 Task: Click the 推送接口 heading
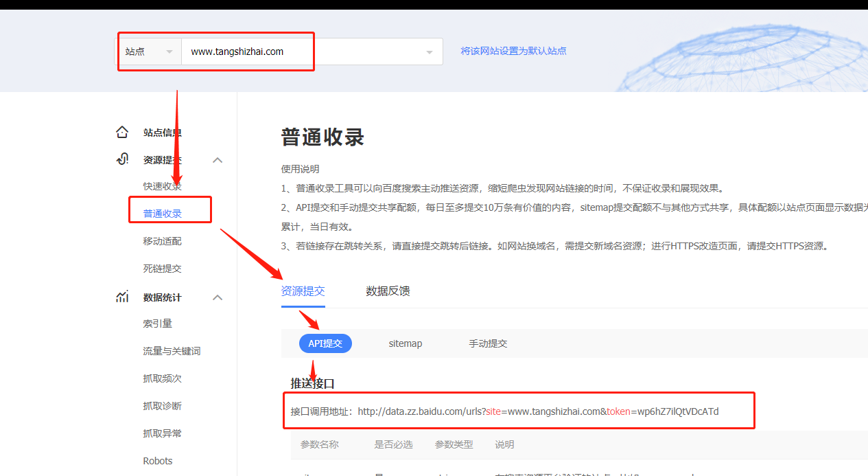[312, 383]
